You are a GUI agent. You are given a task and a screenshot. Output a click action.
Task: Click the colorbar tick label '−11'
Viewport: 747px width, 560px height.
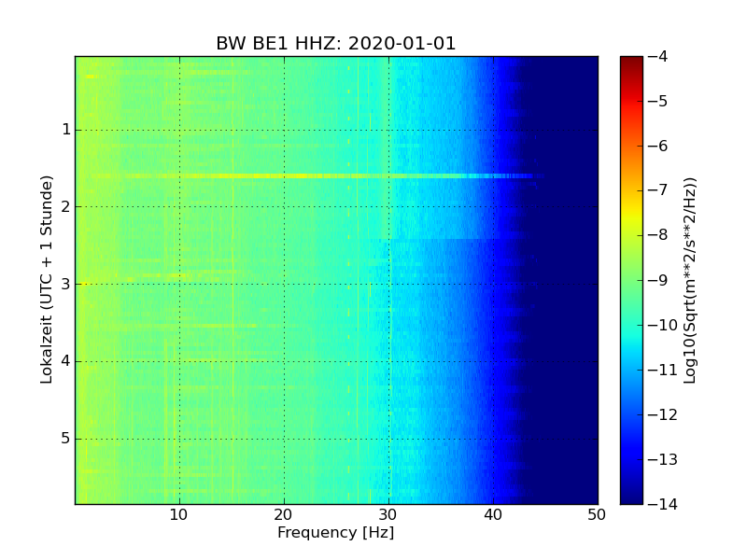coord(663,370)
